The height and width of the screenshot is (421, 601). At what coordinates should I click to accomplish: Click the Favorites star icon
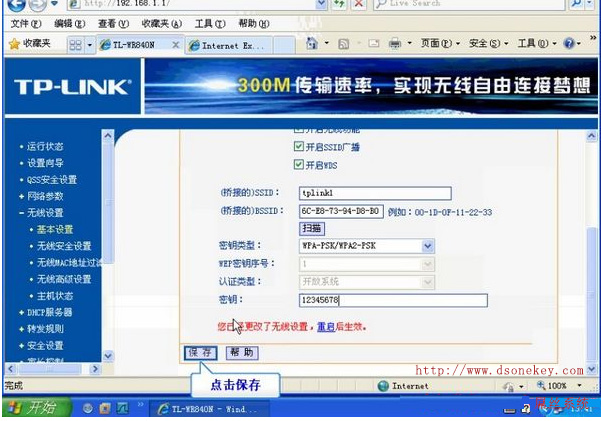point(14,44)
